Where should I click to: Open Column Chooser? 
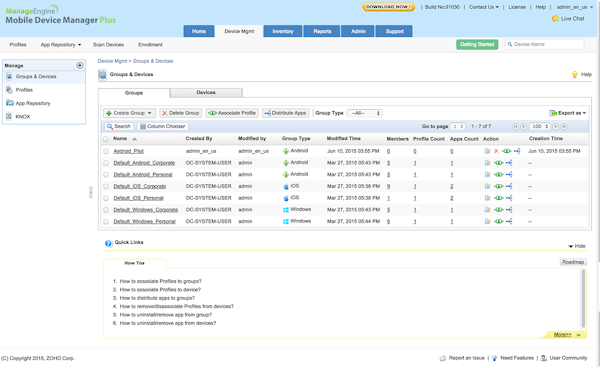pyautogui.click(x=162, y=126)
